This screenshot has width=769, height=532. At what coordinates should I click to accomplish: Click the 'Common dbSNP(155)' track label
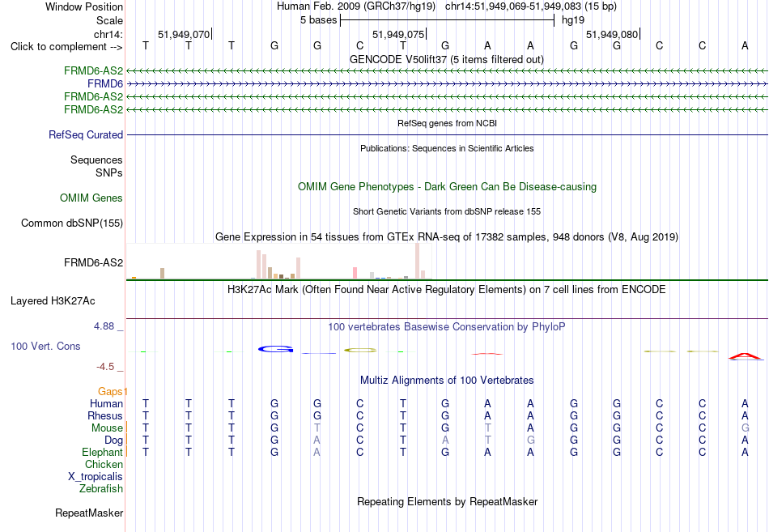72,223
